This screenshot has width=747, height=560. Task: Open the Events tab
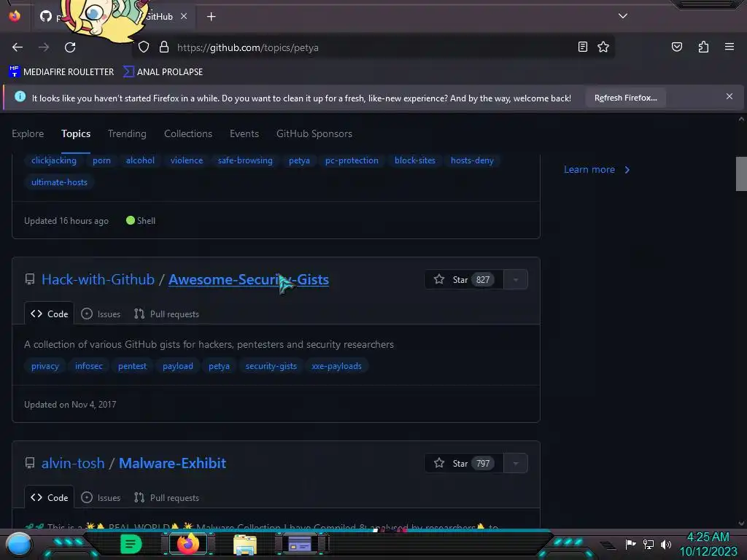pos(244,134)
